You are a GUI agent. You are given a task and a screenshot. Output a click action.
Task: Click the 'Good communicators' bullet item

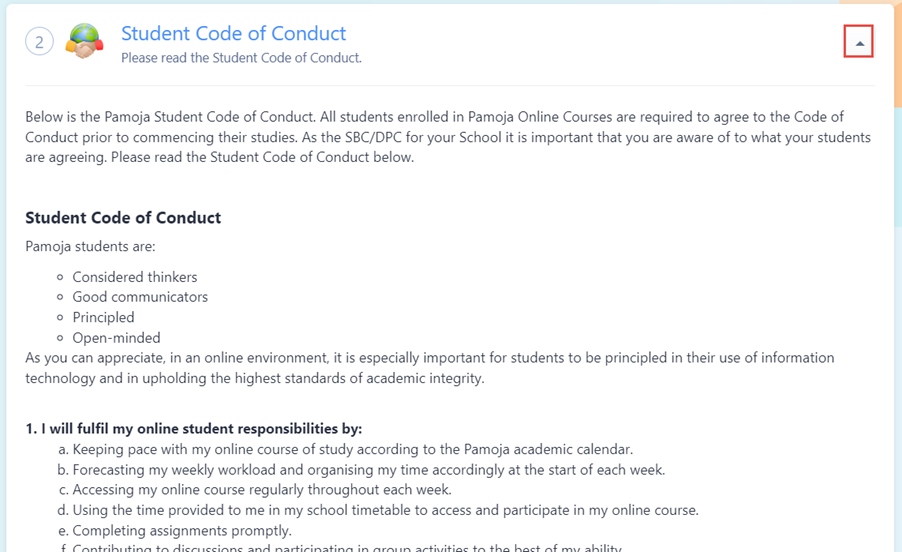coord(140,297)
